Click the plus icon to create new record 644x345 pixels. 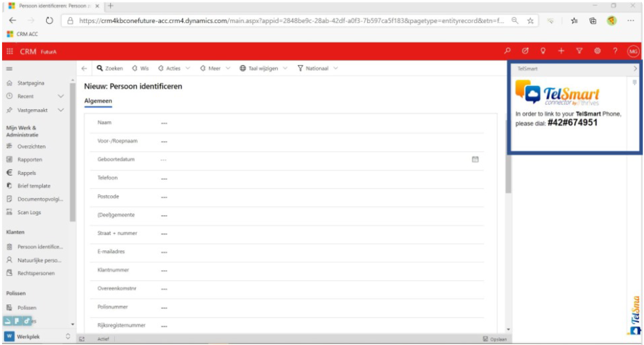click(562, 51)
